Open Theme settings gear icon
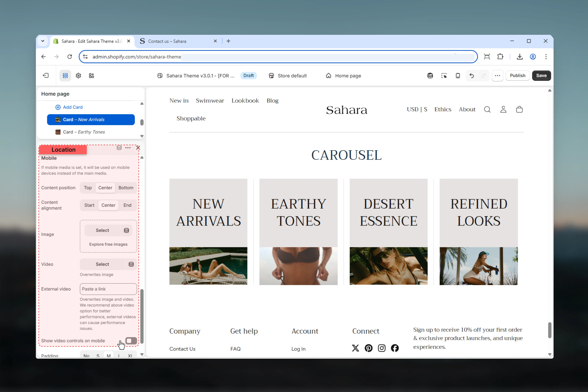588x392 pixels. [x=79, y=75]
